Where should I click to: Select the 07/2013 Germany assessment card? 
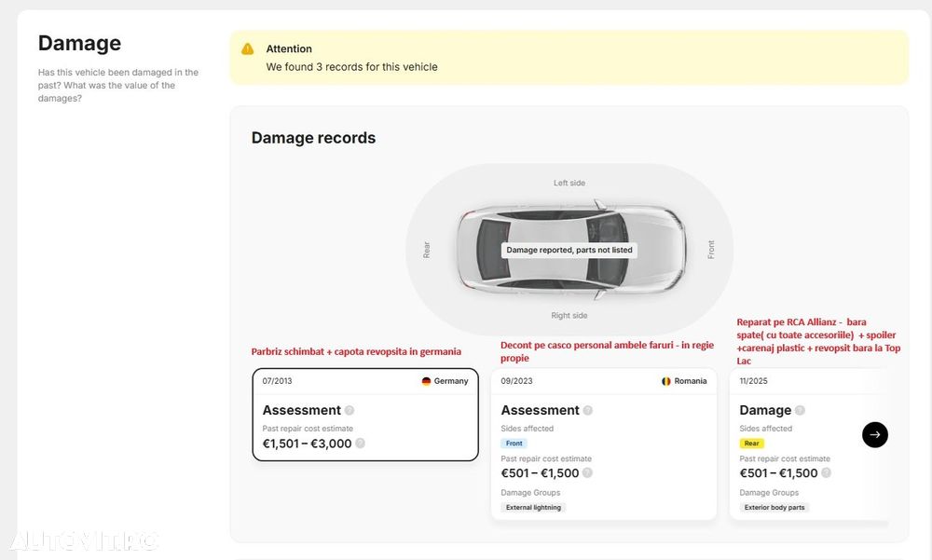coord(365,415)
